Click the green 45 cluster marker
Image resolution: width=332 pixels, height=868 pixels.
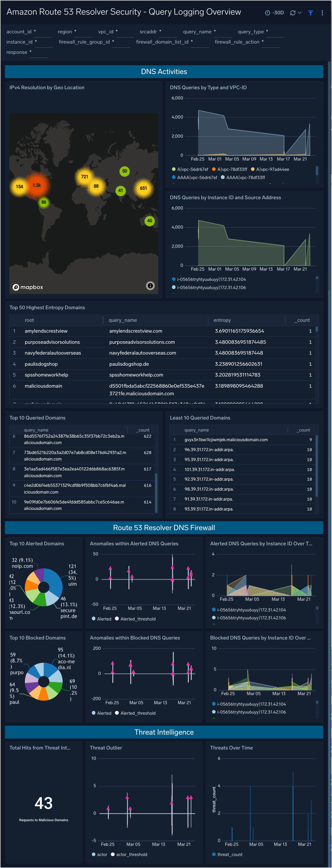(x=150, y=221)
